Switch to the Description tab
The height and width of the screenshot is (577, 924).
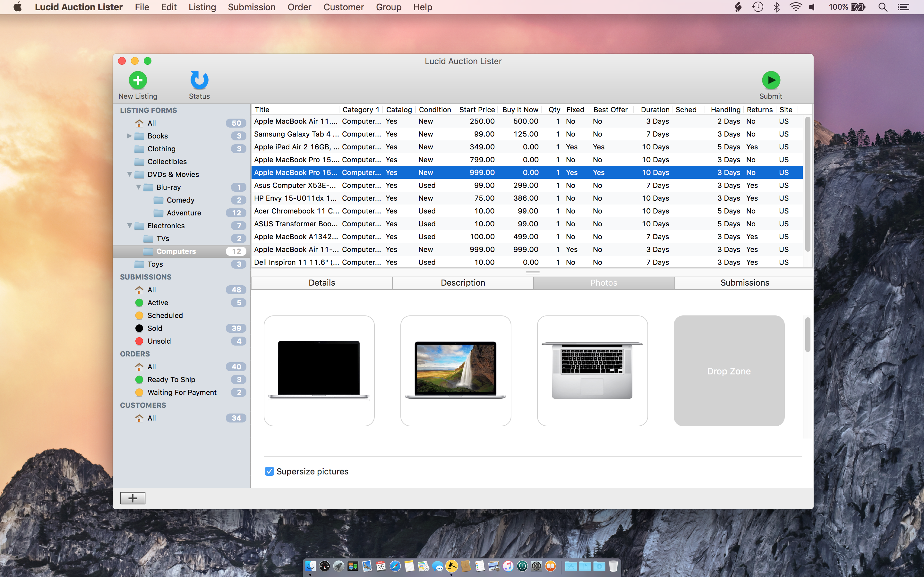pos(463,283)
